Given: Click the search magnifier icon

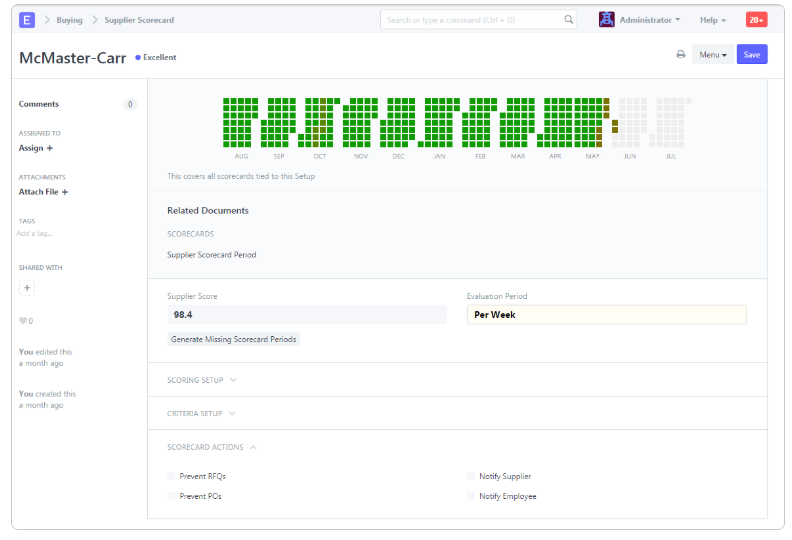Looking at the screenshot, I should coord(569,20).
